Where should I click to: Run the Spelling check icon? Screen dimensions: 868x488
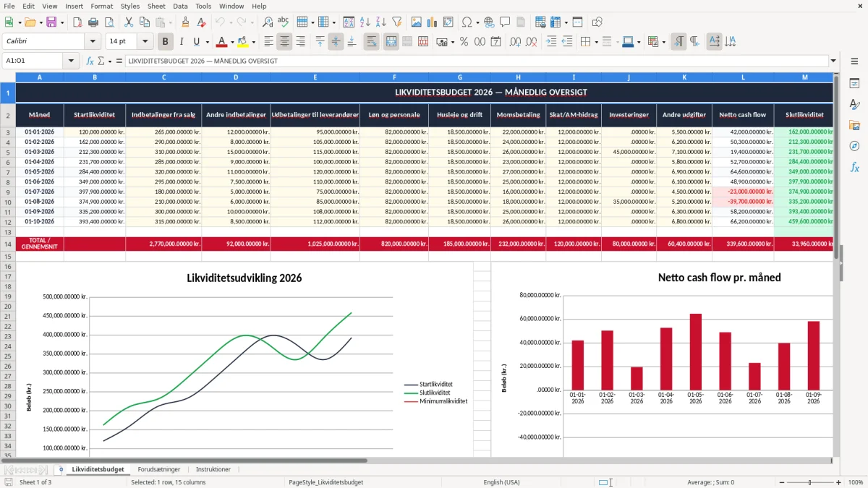pyautogui.click(x=284, y=22)
